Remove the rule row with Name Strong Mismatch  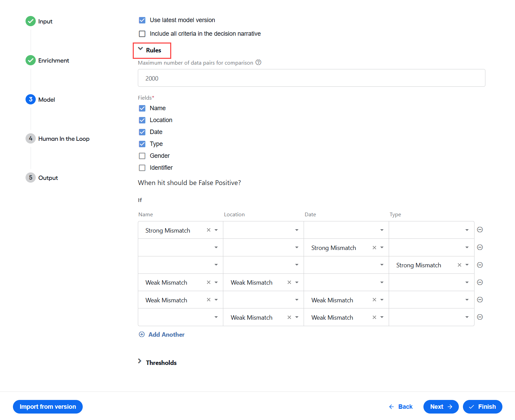pyautogui.click(x=480, y=230)
